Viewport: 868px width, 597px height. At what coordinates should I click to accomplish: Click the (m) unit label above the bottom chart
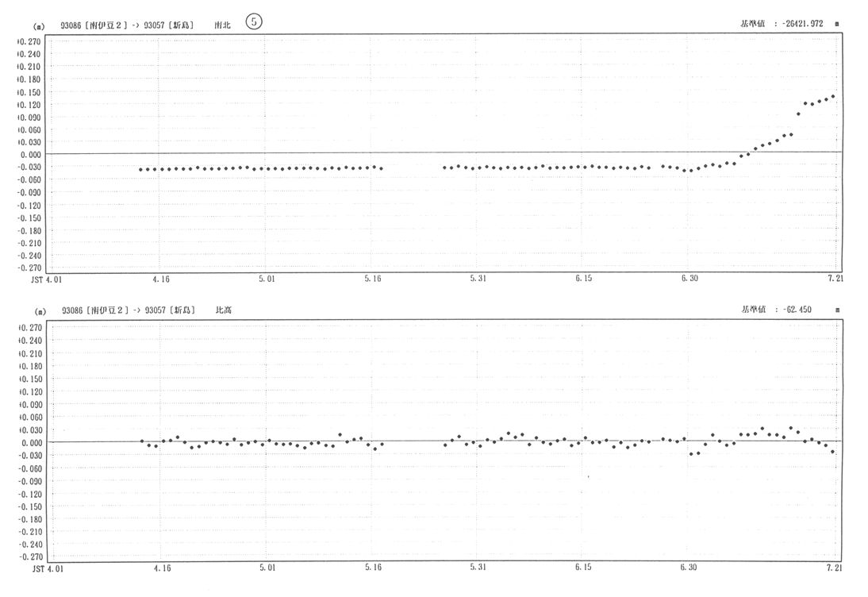click(x=40, y=310)
